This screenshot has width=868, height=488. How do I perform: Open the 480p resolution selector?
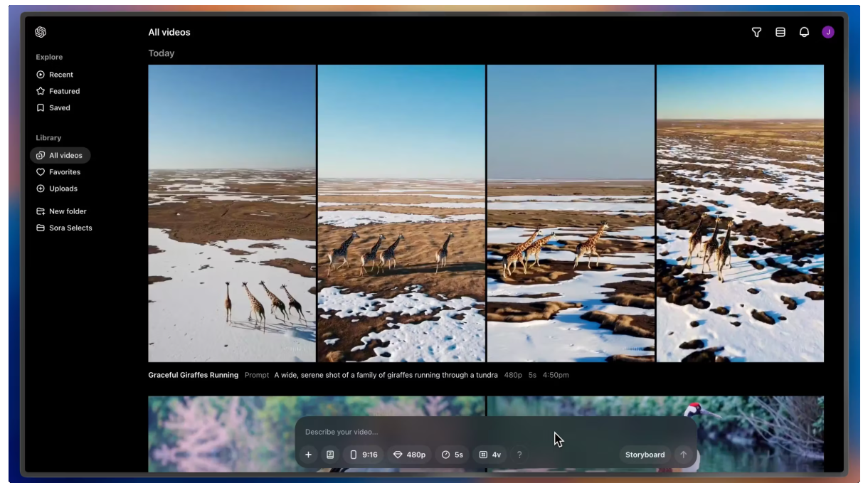click(x=409, y=455)
